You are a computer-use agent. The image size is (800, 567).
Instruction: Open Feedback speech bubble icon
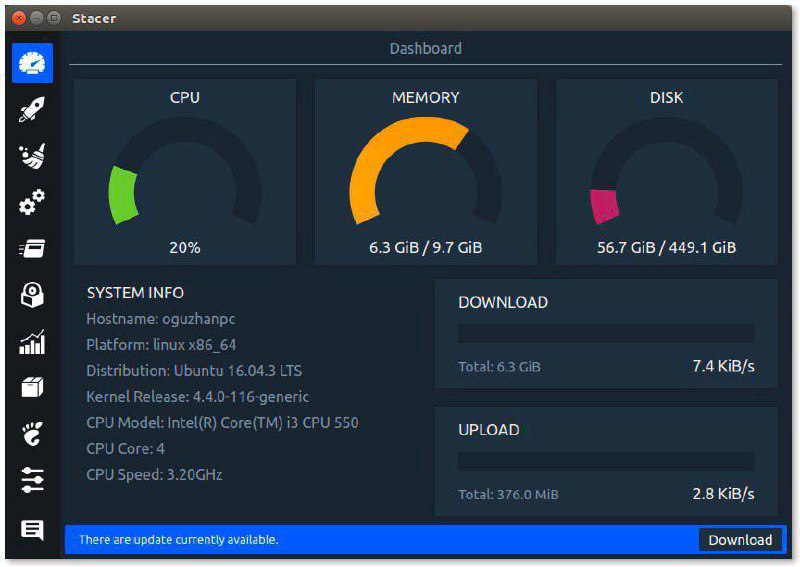click(x=32, y=530)
